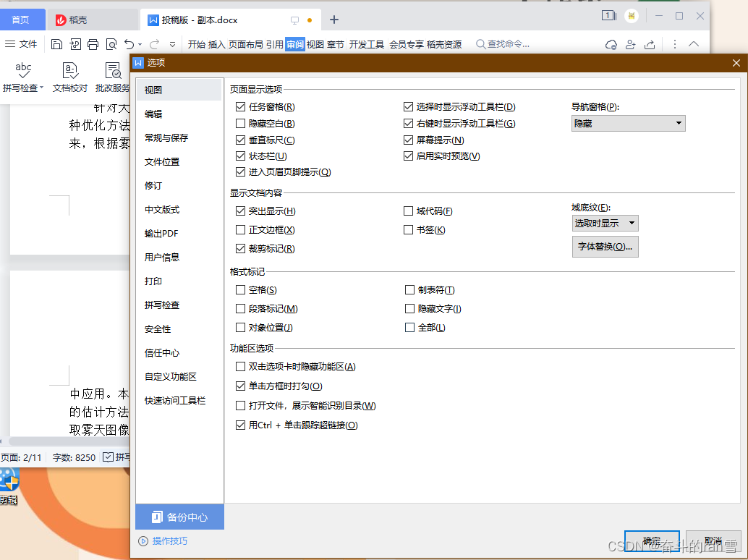The image size is (748, 560).
Task: Click the Save icon in quick toolbar
Action: 56,44
